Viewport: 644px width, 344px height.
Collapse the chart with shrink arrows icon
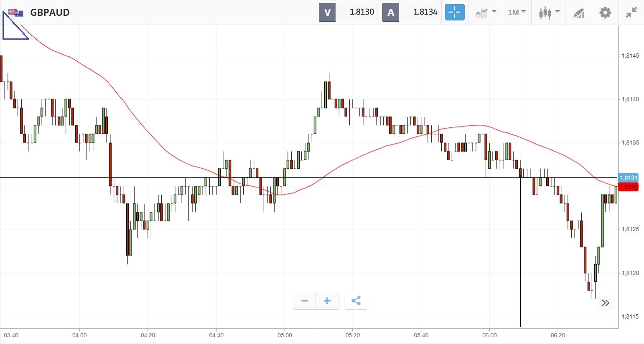pos(631,13)
